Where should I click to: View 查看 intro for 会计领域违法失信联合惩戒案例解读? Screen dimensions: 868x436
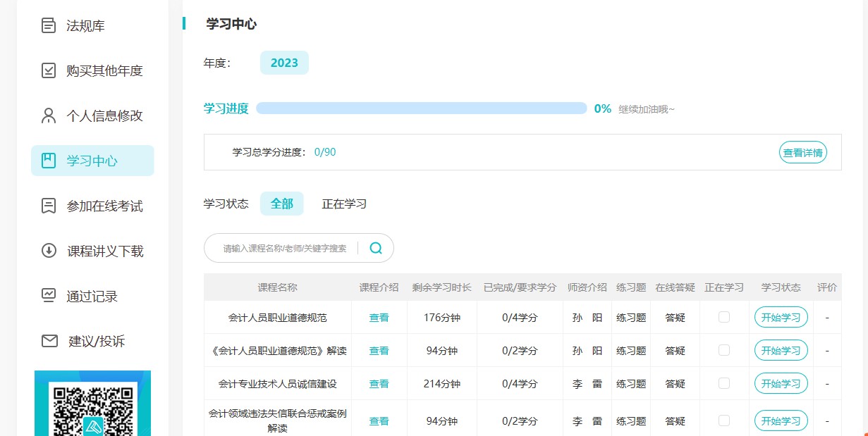(x=379, y=421)
